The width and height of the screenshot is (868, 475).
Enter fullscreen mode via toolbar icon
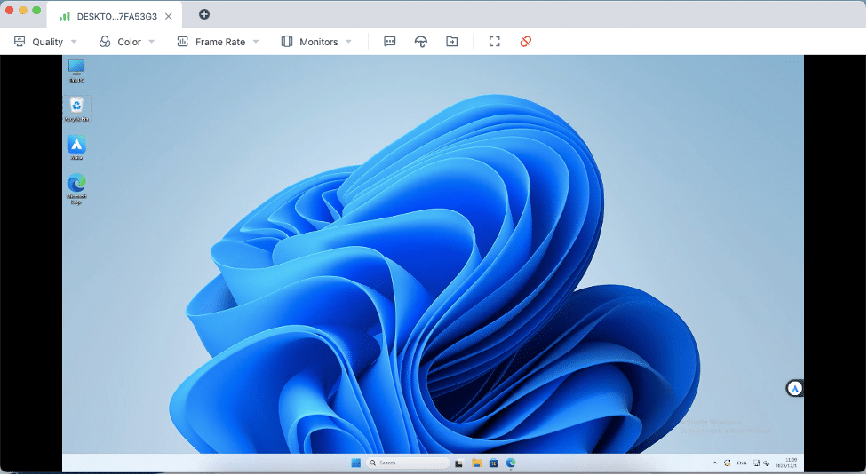tap(494, 42)
